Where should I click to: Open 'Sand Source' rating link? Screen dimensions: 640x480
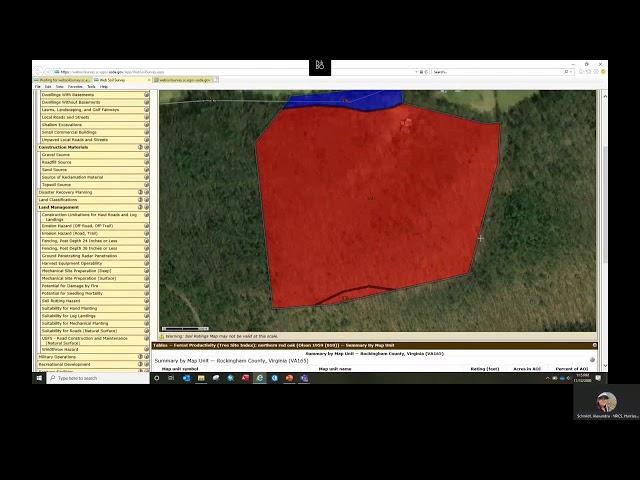pyautogui.click(x=54, y=170)
